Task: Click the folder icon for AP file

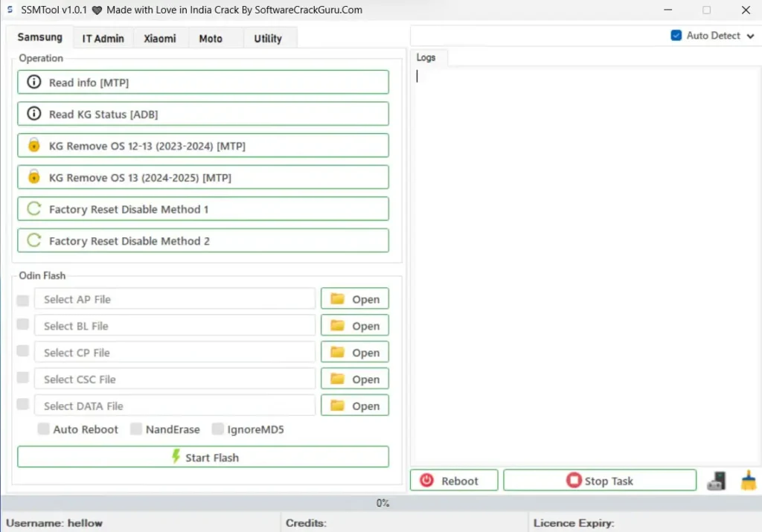Action: point(338,299)
